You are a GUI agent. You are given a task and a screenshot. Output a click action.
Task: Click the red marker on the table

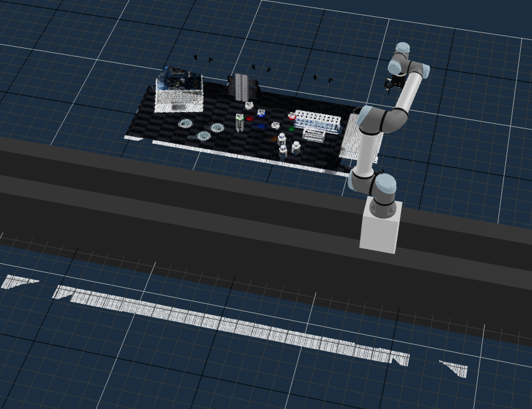pyautogui.click(x=250, y=118)
